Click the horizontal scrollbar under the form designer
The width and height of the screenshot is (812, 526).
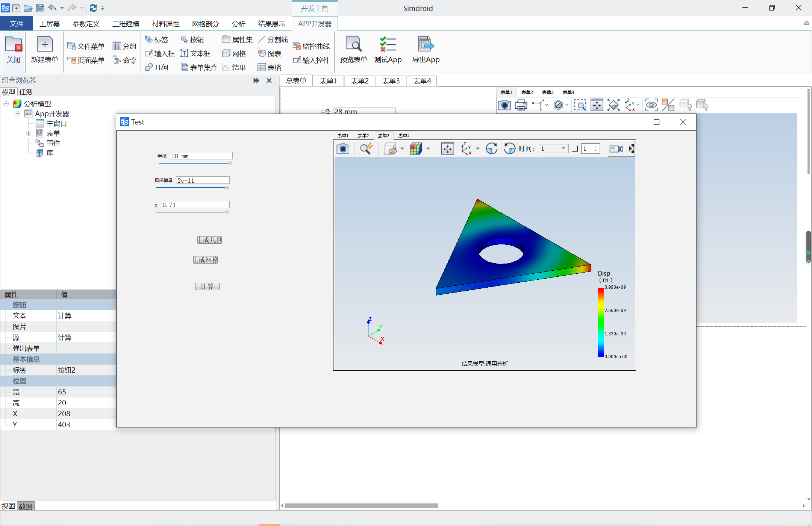[361, 506]
